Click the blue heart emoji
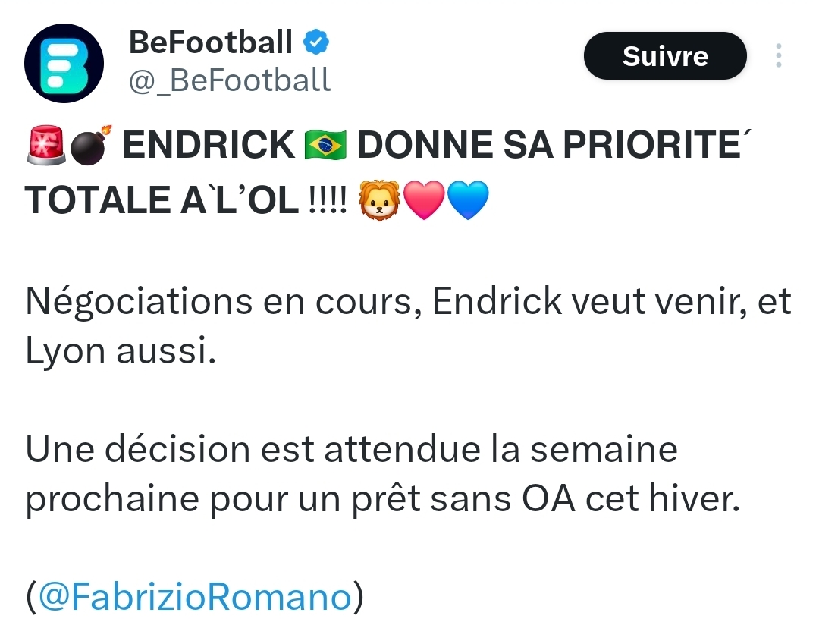Screen dimensions: 819x644 (468, 201)
